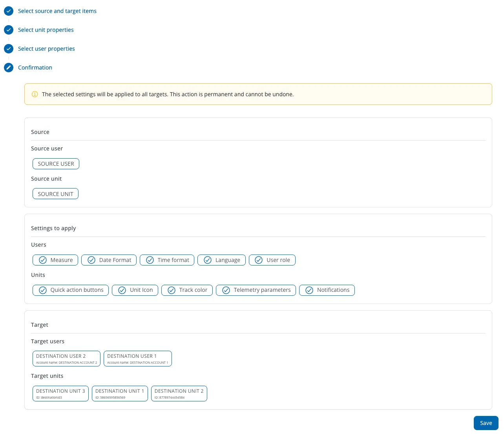Select the DESTINATION USER 1 tag
Screen dimensions: 504x434
point(138,359)
